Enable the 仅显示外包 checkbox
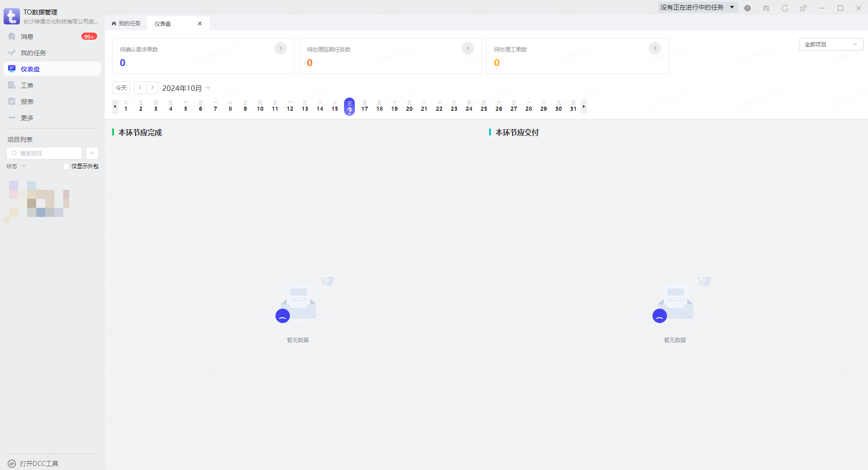The width and height of the screenshot is (868, 470). 66,166
